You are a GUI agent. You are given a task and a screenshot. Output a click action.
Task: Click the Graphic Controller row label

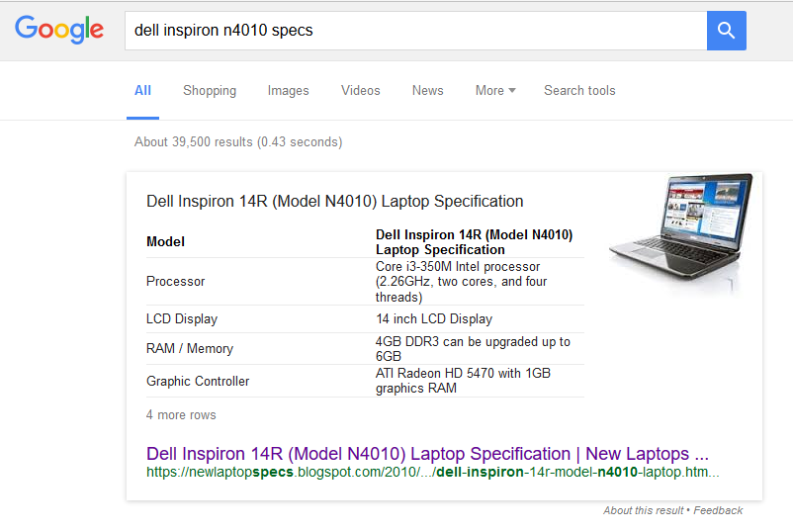(x=198, y=382)
